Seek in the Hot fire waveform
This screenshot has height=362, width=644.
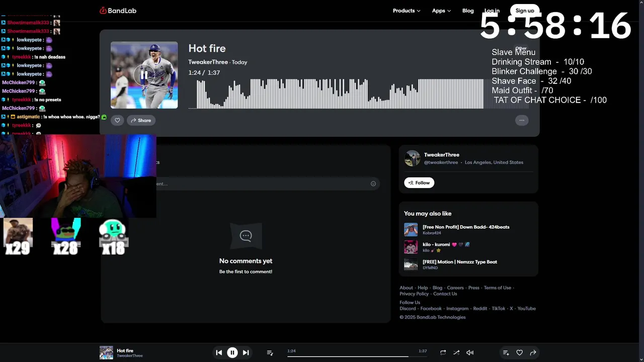click(358, 93)
